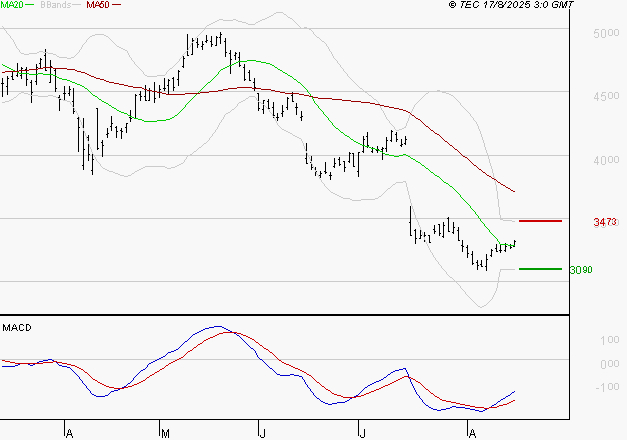627x440 pixels.
Task: Click the green support level line marker
Action: click(540, 269)
